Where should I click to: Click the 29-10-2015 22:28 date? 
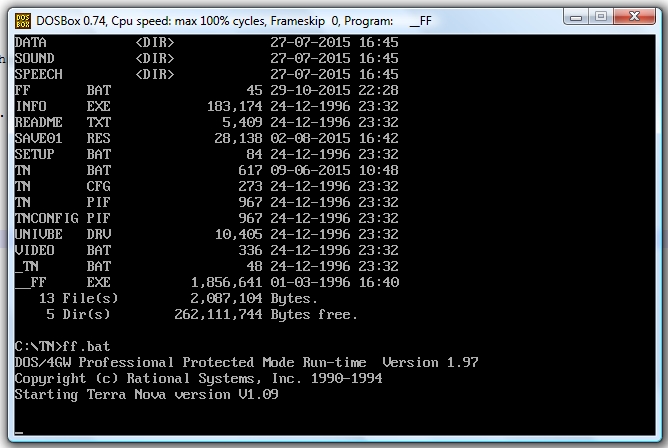tap(334, 90)
